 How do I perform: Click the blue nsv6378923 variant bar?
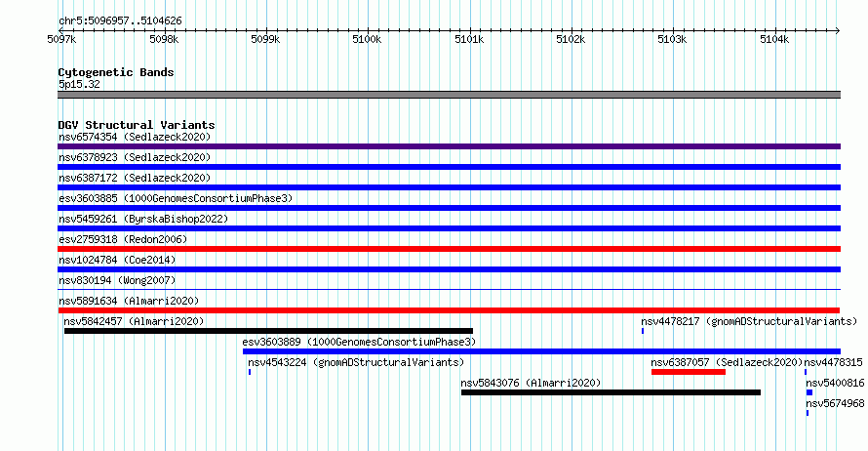449,167
